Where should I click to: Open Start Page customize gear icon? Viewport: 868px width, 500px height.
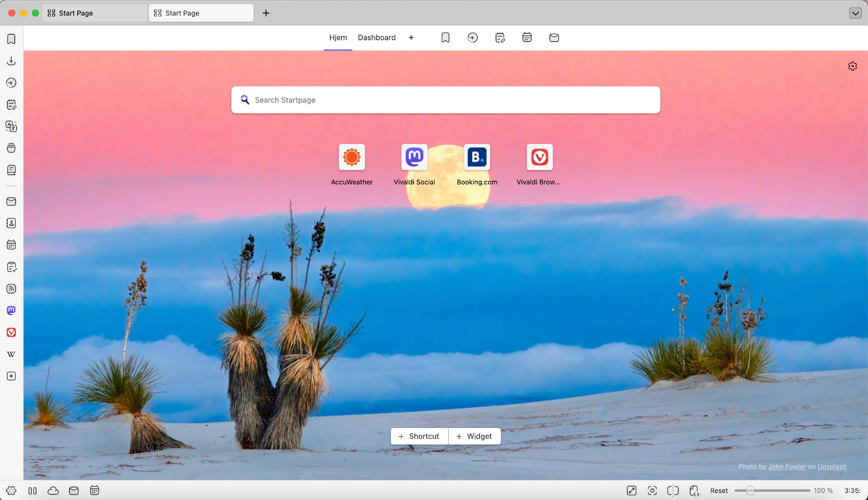pos(852,66)
